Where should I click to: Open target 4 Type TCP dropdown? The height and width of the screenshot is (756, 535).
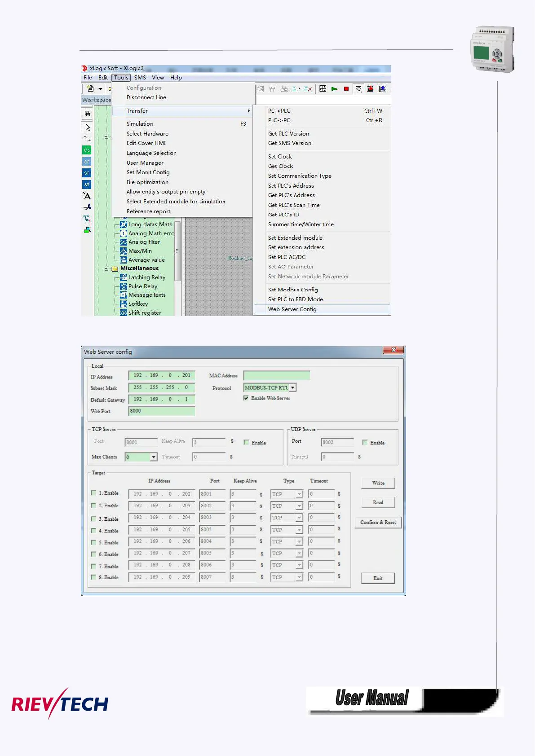tap(299, 530)
